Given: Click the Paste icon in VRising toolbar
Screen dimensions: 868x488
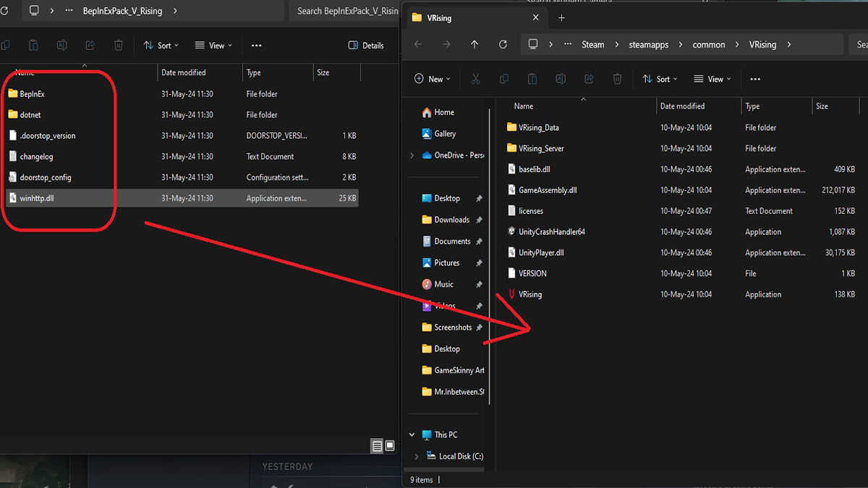Looking at the screenshot, I should coord(532,79).
